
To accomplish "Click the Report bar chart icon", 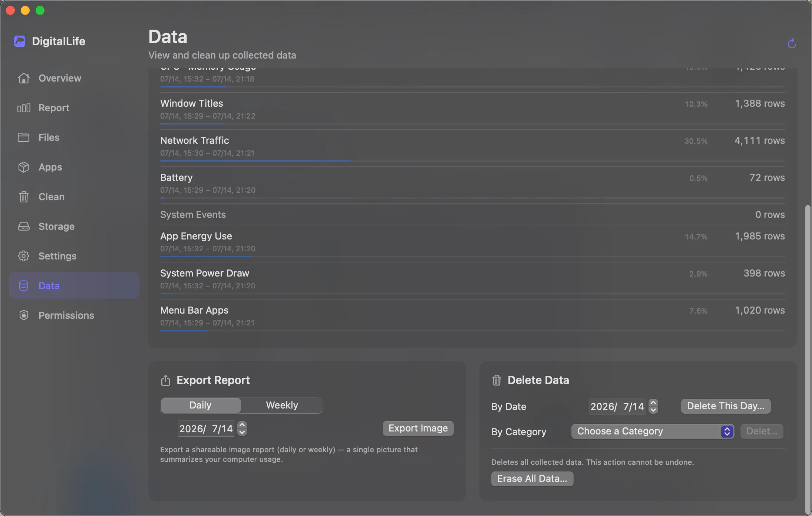I will 24,108.
